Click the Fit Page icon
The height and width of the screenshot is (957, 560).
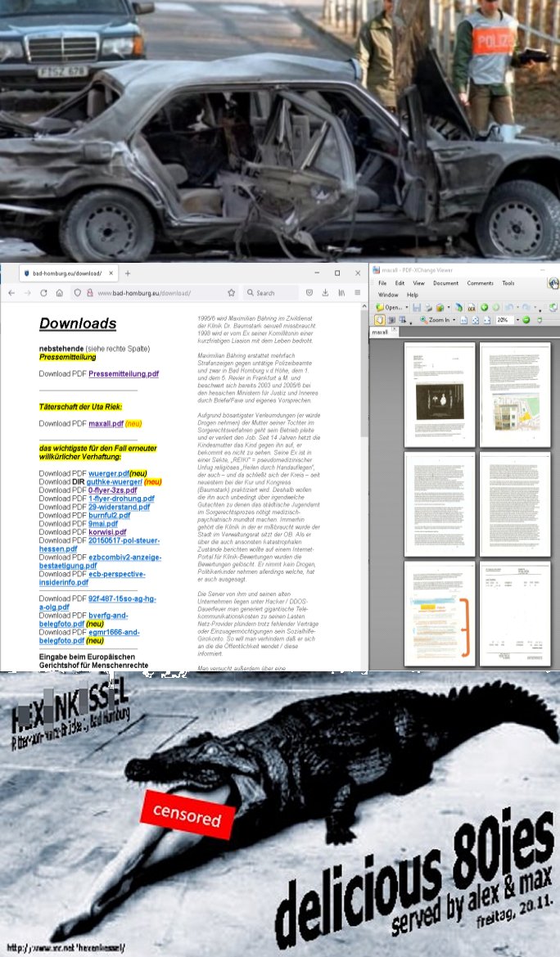pos(475,320)
